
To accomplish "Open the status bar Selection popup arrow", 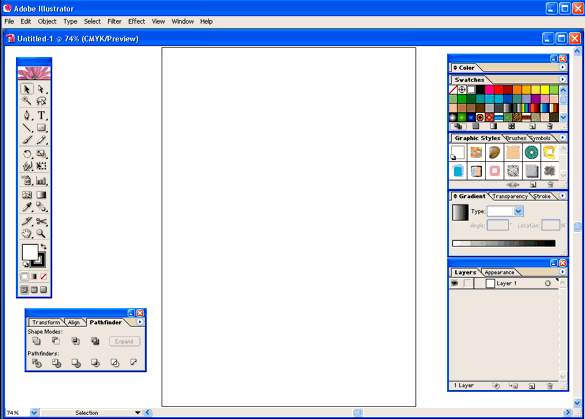I will click(137, 412).
